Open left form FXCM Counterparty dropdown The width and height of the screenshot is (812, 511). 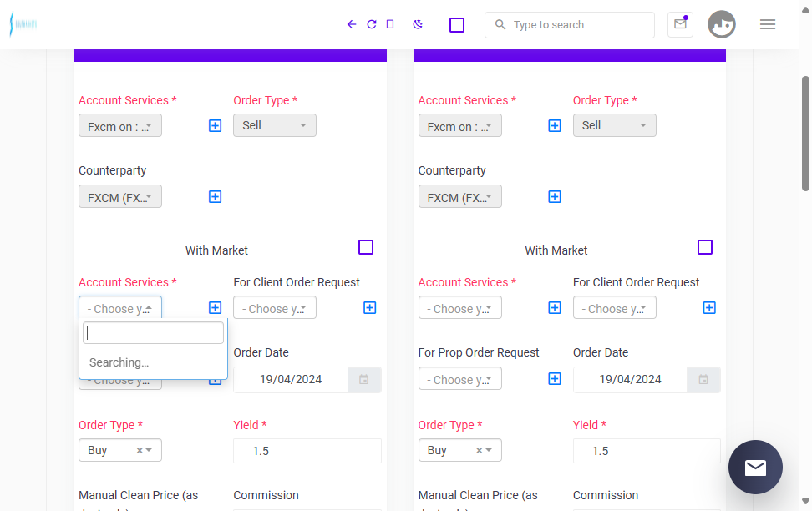pyautogui.click(x=120, y=197)
